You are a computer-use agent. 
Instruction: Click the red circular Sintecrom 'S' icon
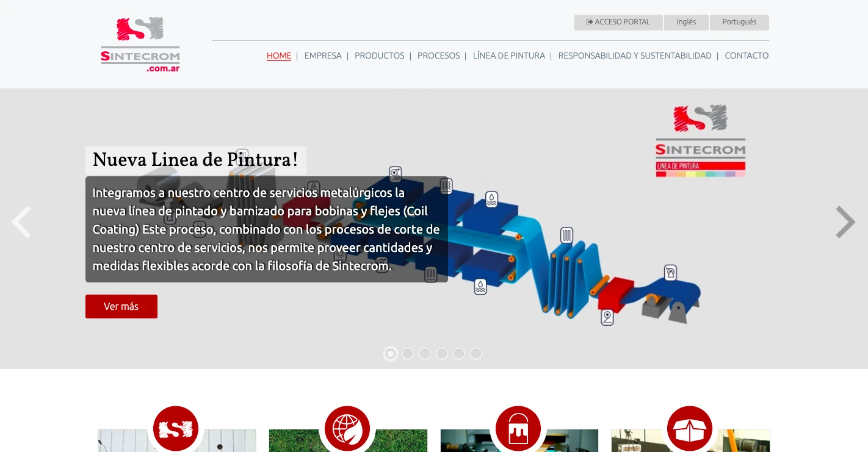(176, 429)
